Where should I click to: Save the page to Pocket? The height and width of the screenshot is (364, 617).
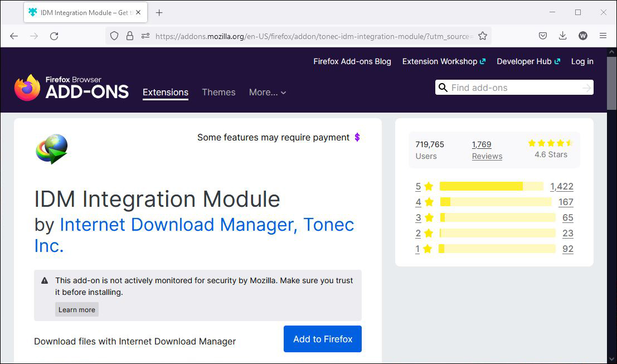tap(542, 36)
